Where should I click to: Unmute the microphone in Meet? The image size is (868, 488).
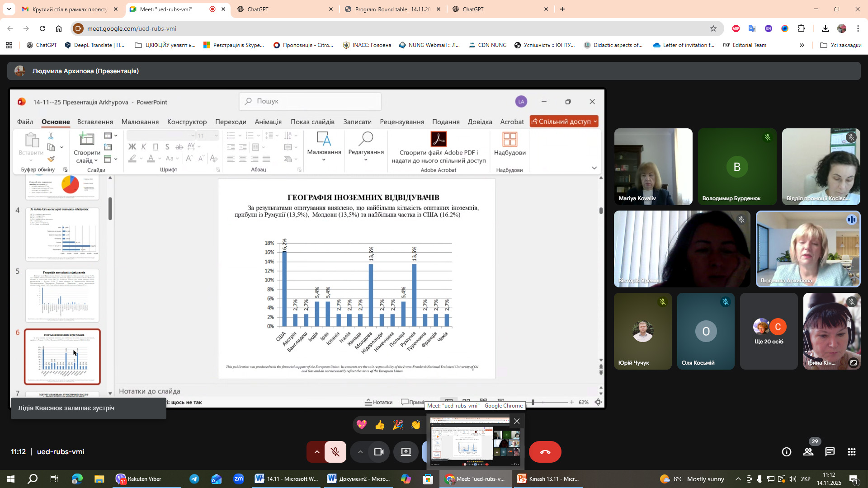coord(335,452)
